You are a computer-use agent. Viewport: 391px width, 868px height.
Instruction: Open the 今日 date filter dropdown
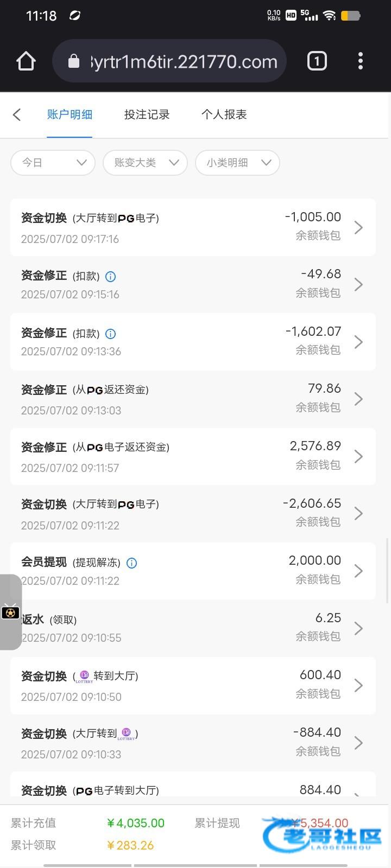(53, 163)
